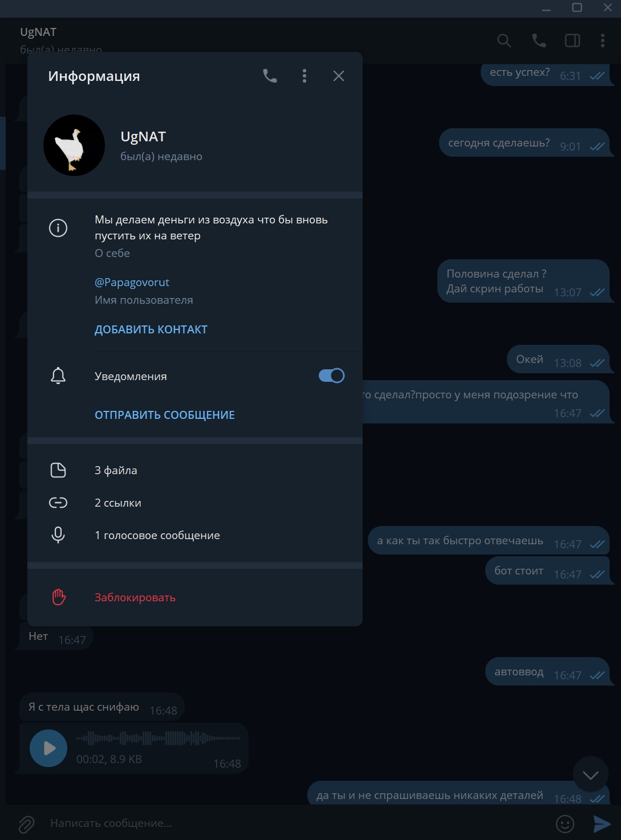Click ОТПРАВИТЬ СООБЩЕНИЕ button
621x840 pixels.
[x=165, y=415]
